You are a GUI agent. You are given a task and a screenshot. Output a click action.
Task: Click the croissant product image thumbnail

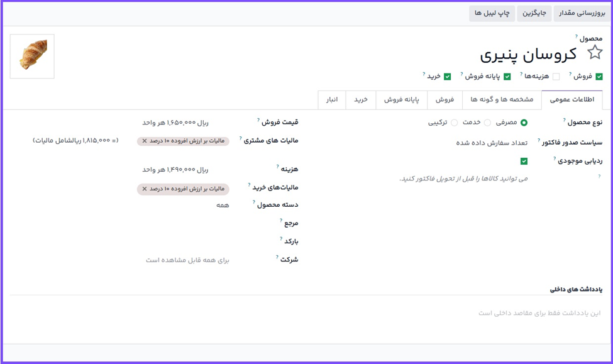click(x=33, y=57)
